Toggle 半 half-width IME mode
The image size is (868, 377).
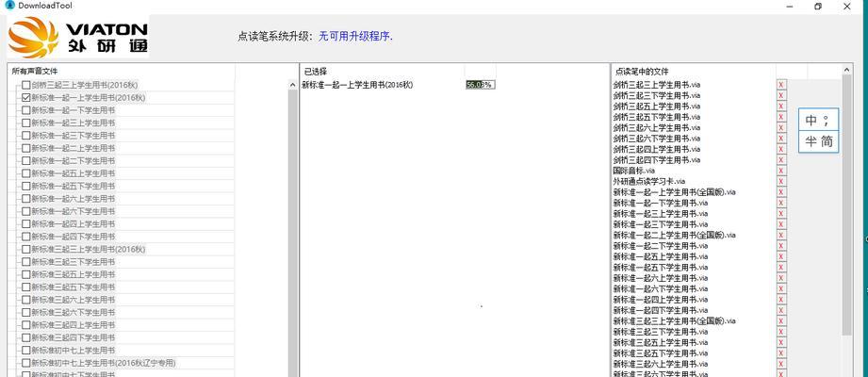pos(811,140)
